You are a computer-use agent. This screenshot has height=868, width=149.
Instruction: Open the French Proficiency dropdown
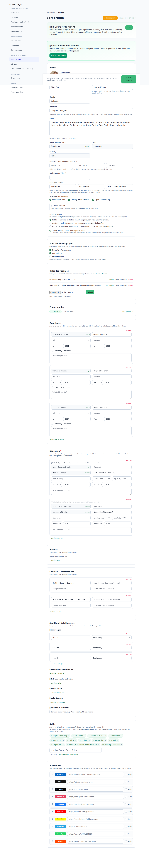click(112, 638)
